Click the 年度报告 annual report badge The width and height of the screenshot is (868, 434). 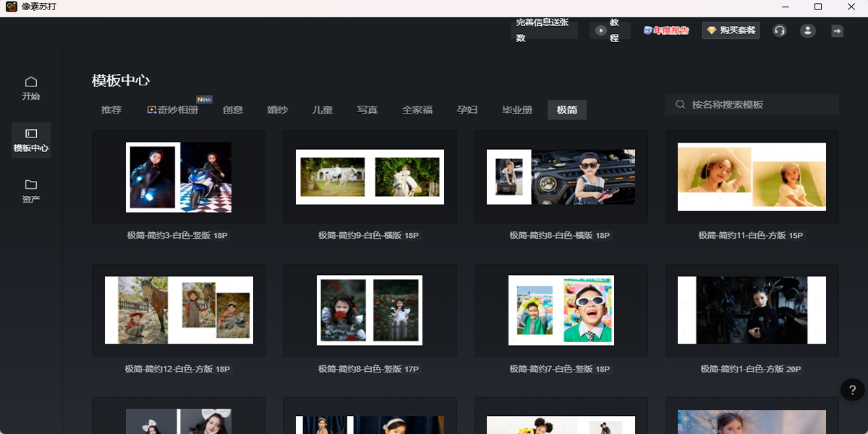665,30
